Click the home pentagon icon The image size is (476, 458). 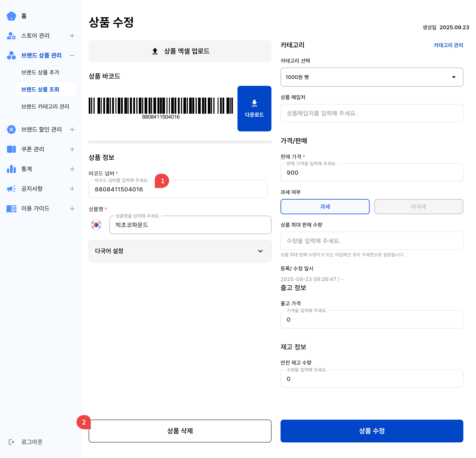pos(11,16)
